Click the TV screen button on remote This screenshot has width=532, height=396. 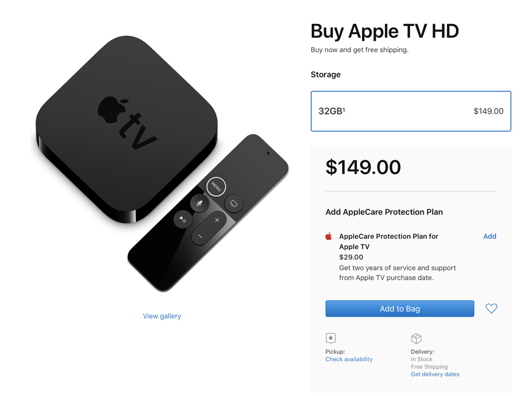click(x=234, y=203)
